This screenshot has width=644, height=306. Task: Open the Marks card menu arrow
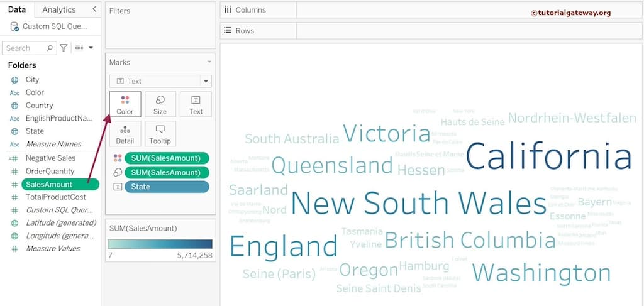tap(209, 62)
